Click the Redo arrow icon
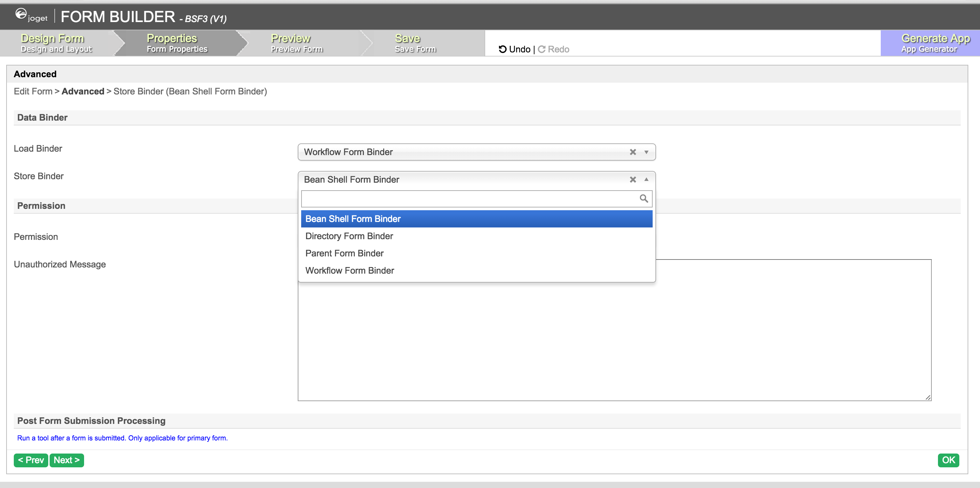This screenshot has width=980, height=488. tap(541, 49)
